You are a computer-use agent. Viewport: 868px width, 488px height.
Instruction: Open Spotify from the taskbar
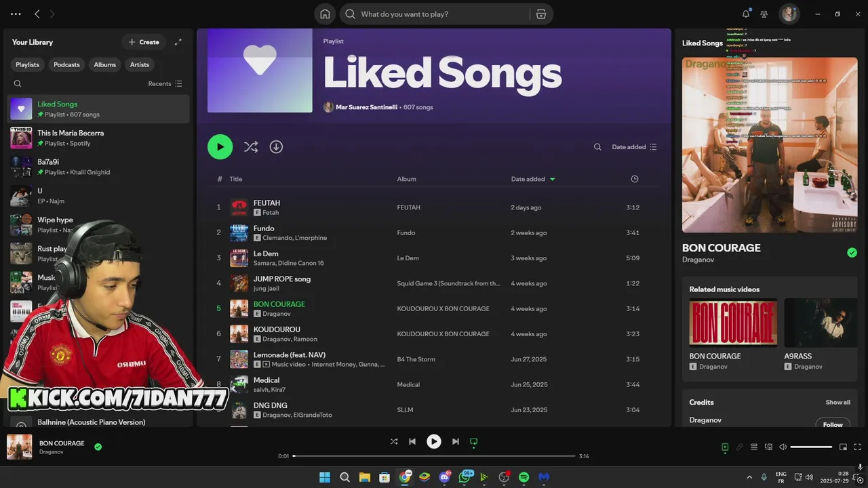[524, 477]
